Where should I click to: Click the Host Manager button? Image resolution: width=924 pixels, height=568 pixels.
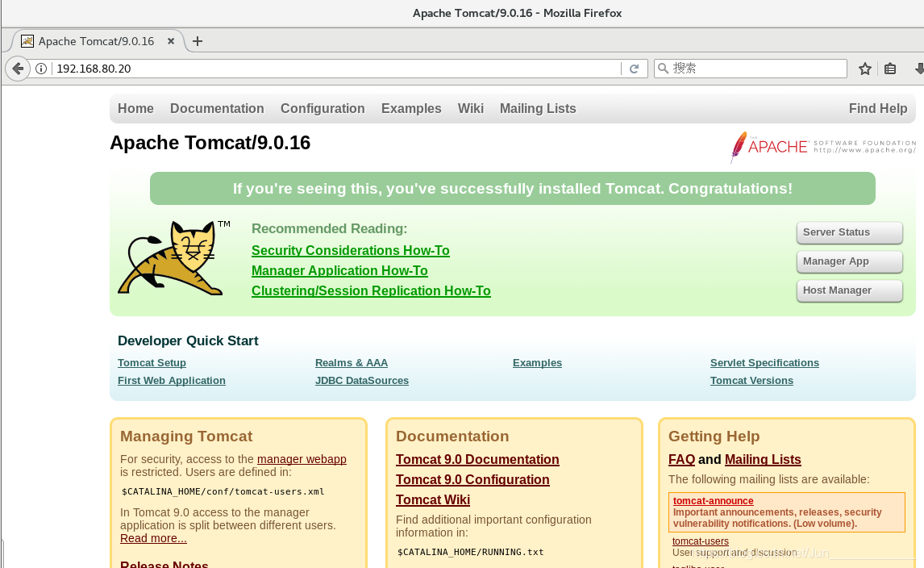(x=849, y=290)
